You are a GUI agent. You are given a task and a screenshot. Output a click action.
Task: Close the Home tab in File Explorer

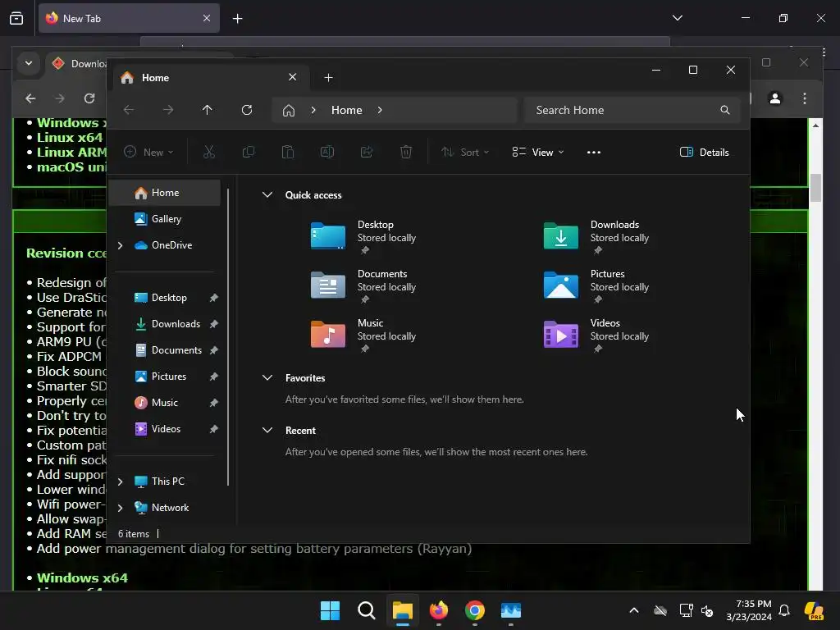[293, 77]
